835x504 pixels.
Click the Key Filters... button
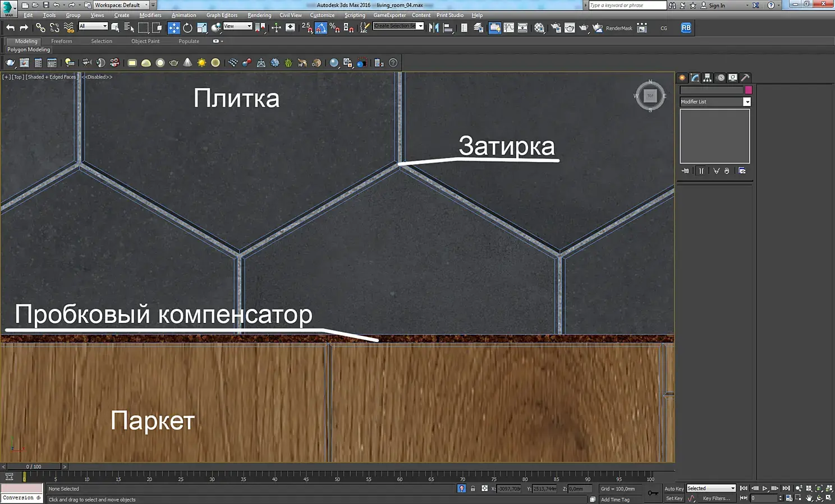(x=717, y=498)
